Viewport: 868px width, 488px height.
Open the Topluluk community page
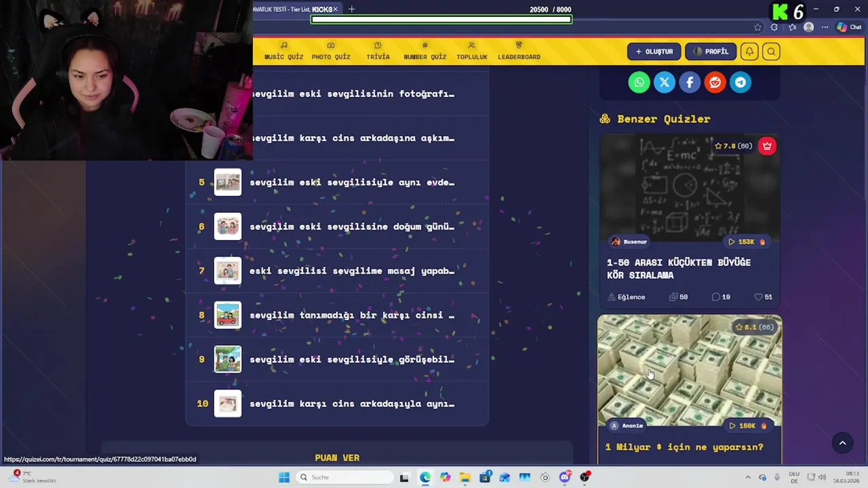point(472,52)
